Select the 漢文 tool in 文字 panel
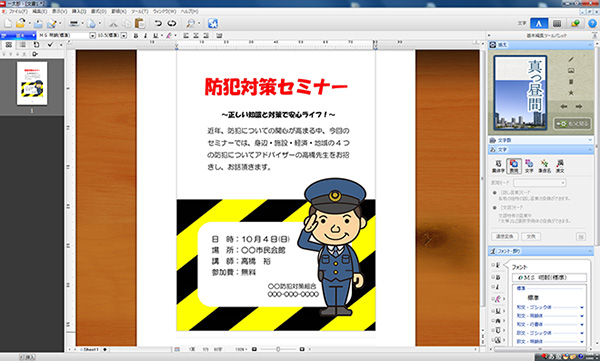The image size is (600, 361). pos(560,166)
